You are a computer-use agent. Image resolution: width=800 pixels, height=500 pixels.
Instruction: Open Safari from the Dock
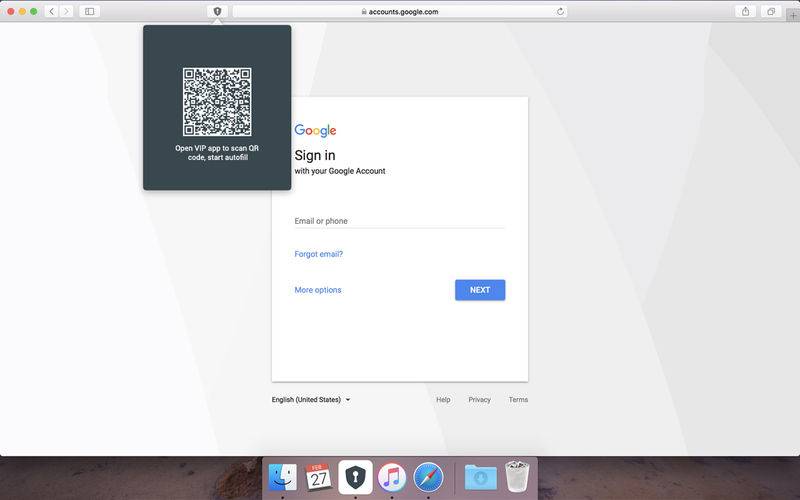click(x=428, y=477)
